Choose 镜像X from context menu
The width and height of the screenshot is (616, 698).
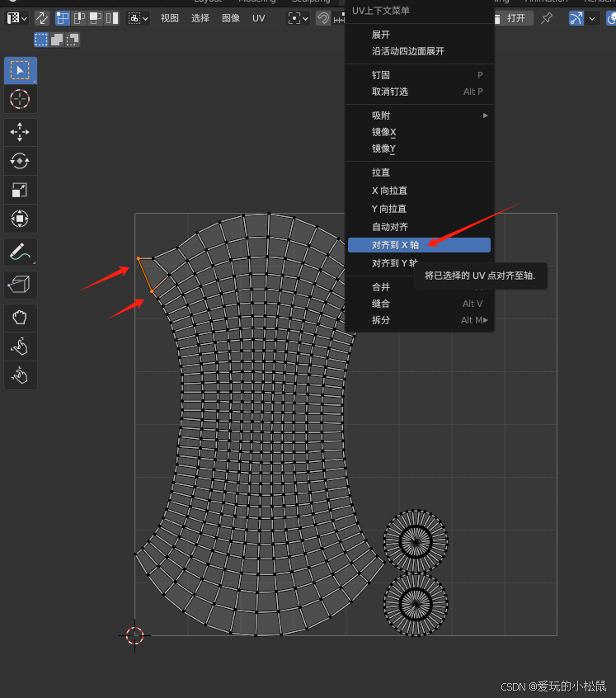tap(419, 132)
